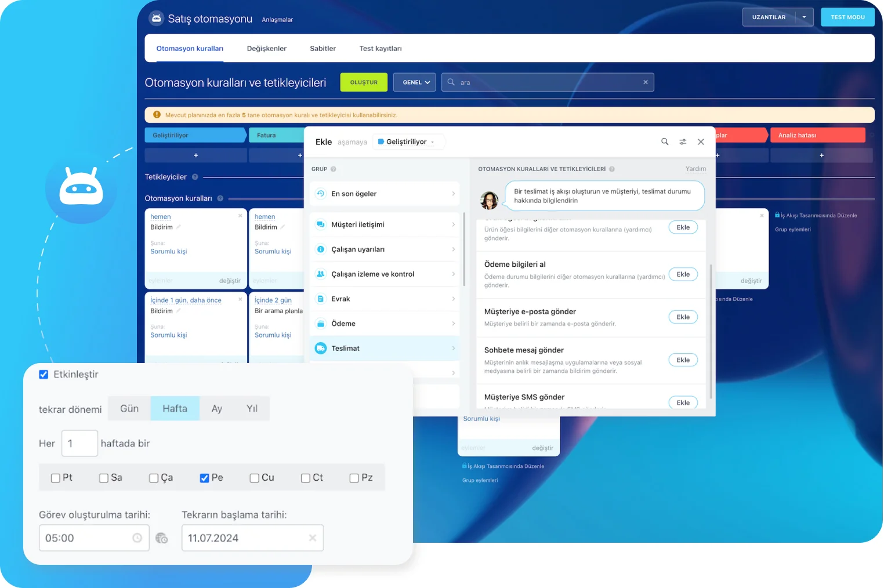
Task: Click Ekle next to Müşteriye e-posta gönder
Action: (x=683, y=317)
